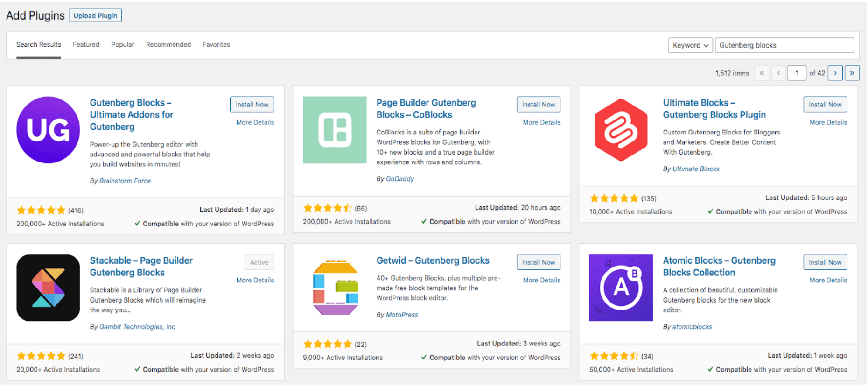The height and width of the screenshot is (387, 868).
Task: Open the Page Builder Gutenberg Blocks CoBlocks title
Action: [426, 109]
